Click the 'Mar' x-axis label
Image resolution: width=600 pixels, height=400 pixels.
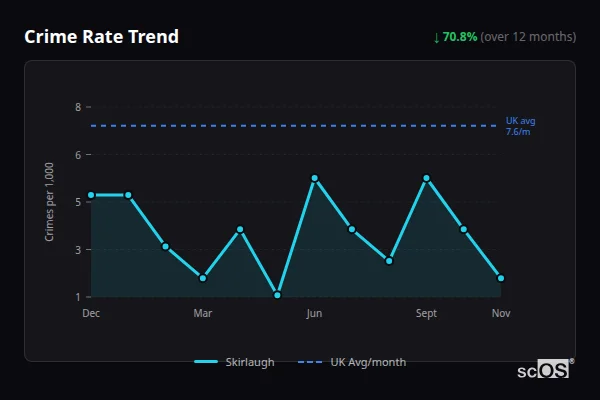click(x=203, y=313)
